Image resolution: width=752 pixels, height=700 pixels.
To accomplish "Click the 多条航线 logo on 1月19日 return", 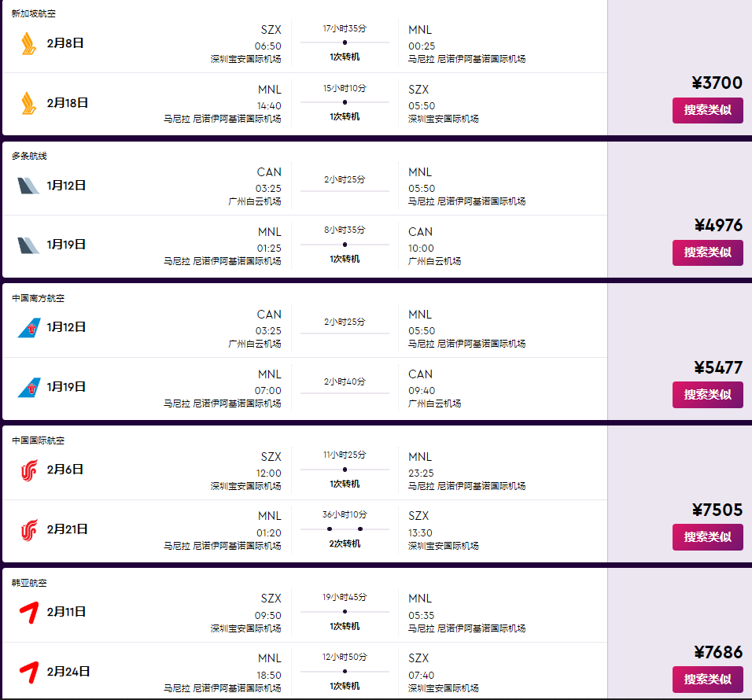I will (28, 245).
